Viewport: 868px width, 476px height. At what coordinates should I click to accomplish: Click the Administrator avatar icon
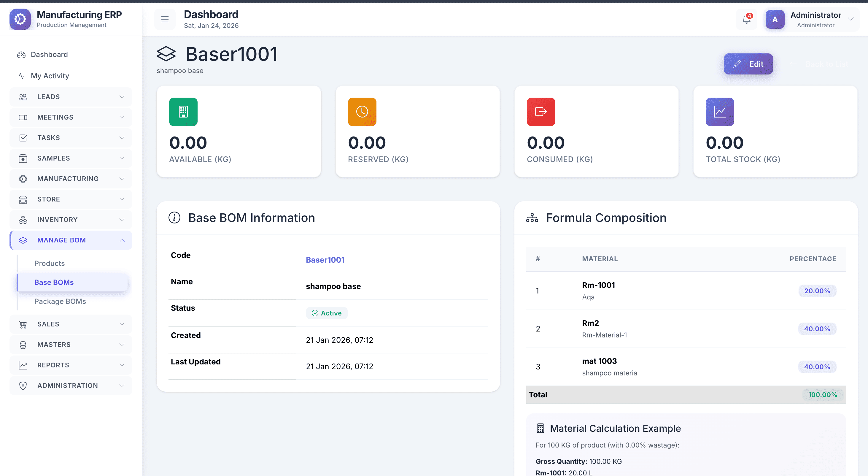pyautogui.click(x=775, y=20)
